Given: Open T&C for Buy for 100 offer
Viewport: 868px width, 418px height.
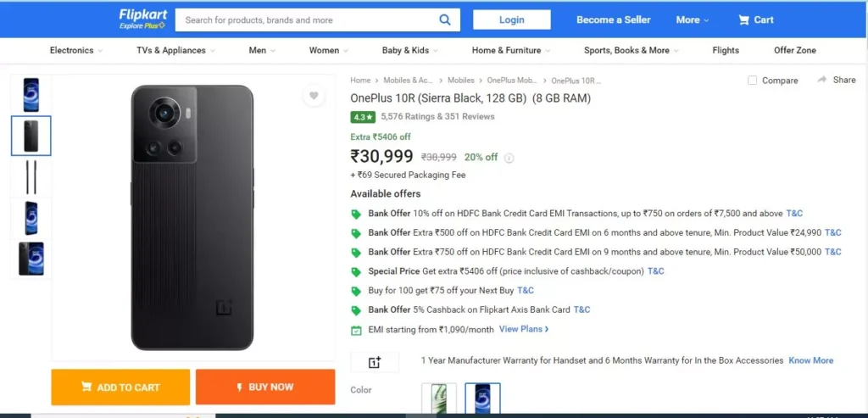Looking at the screenshot, I should (526, 290).
